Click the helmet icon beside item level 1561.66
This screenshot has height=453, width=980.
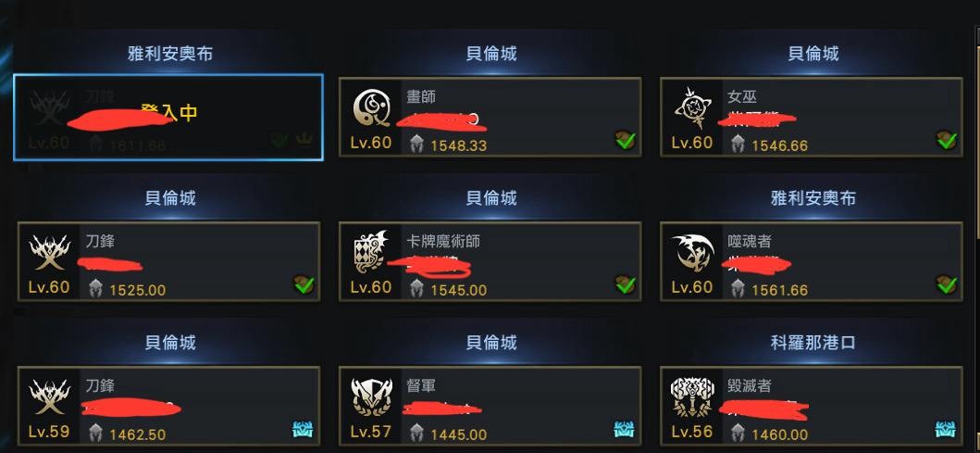click(x=738, y=289)
